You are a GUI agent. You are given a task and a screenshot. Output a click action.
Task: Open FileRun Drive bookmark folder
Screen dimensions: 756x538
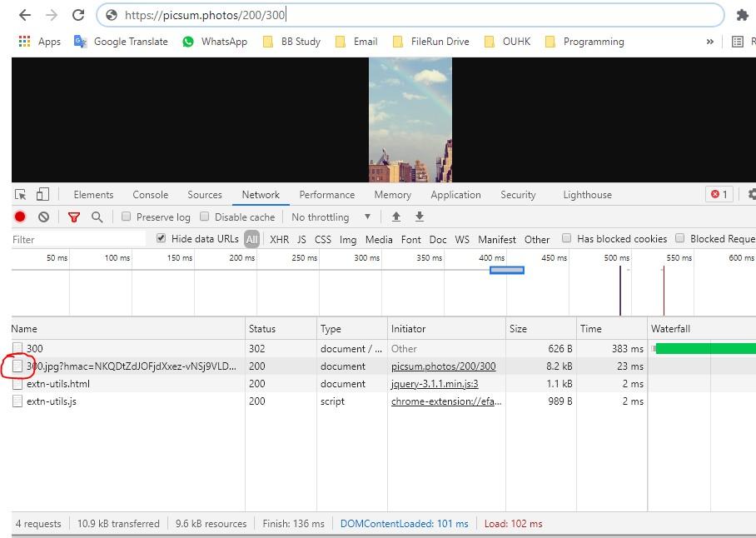[431, 42]
